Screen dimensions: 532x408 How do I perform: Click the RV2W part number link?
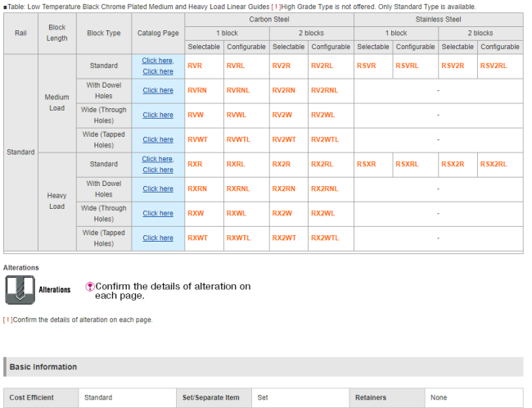[x=282, y=115]
